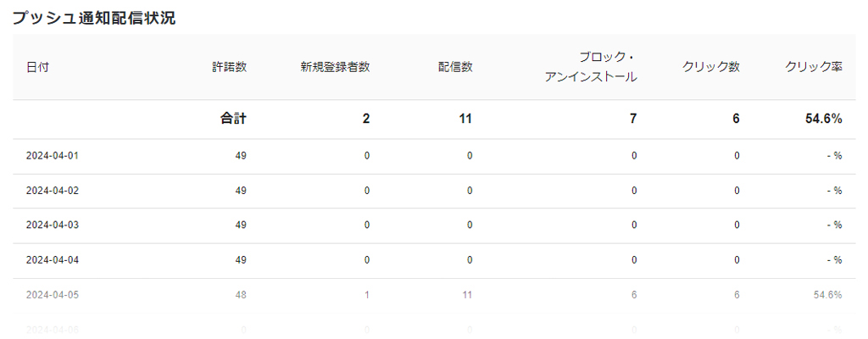Viewport: 868px width, 339px height.
Task: Select total ブロック・アンインストール value 7
Action: click(x=633, y=119)
